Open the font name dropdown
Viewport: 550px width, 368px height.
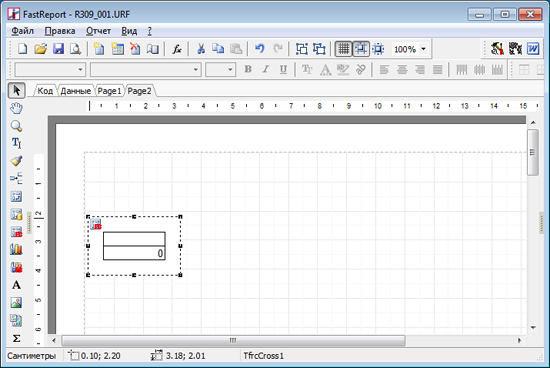(x=196, y=69)
